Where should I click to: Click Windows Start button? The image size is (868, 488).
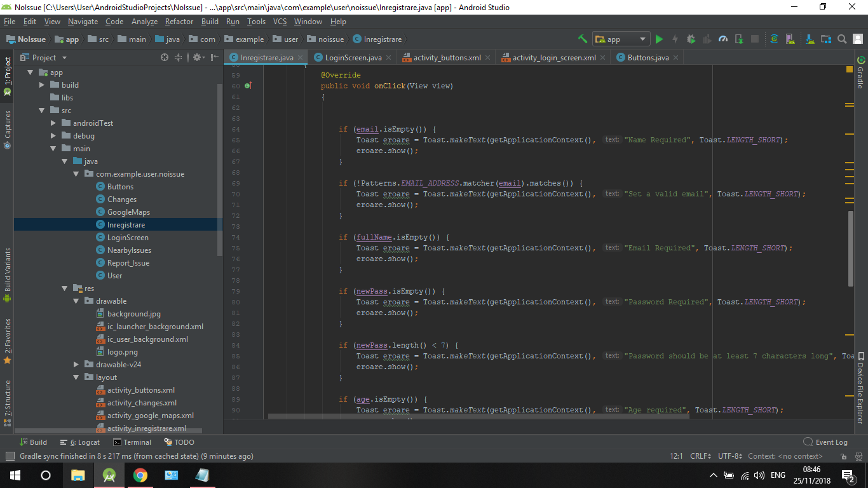(15, 475)
